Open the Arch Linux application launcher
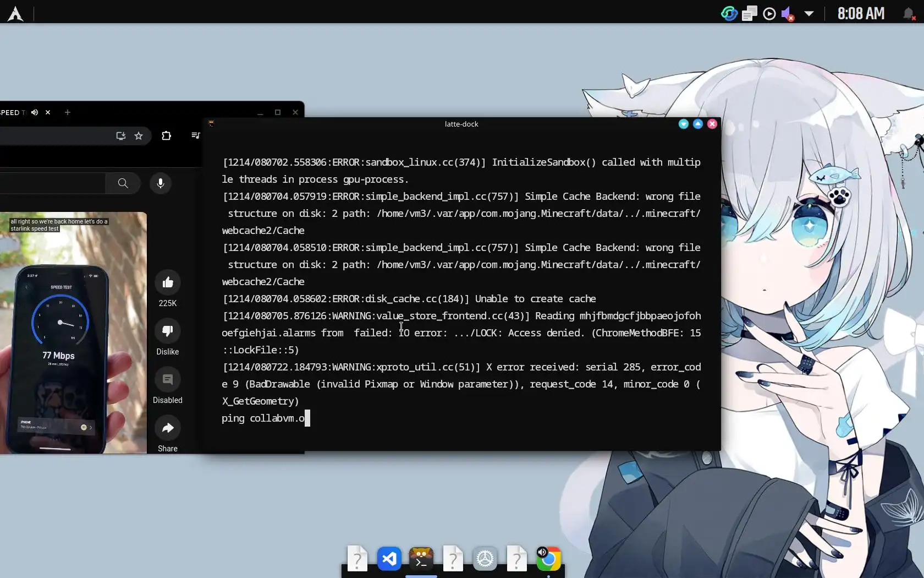 pos(15,14)
